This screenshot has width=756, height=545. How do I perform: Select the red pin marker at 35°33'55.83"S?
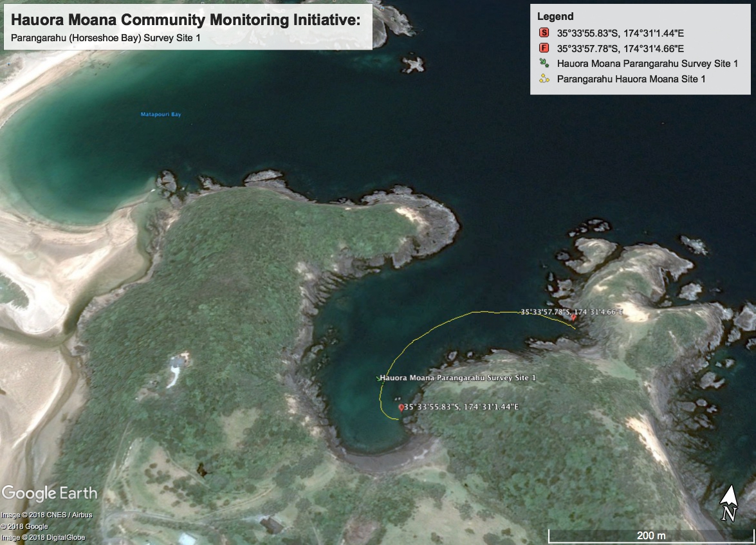pos(401,407)
